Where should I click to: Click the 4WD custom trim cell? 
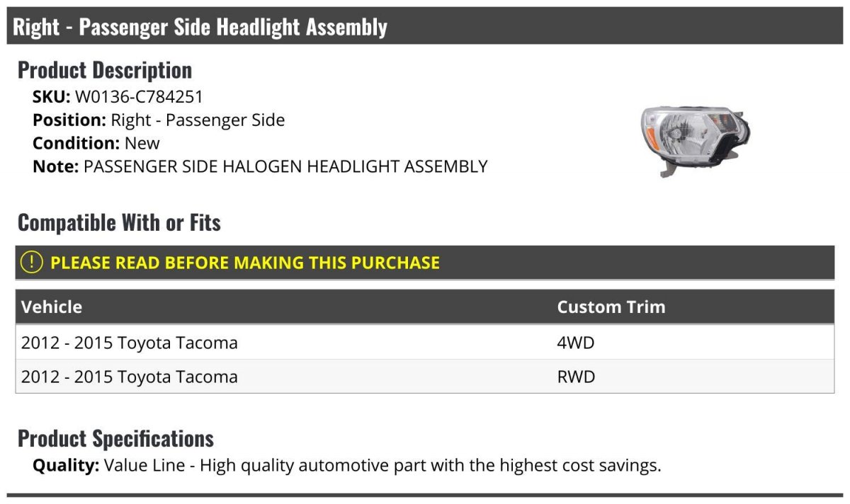(576, 343)
